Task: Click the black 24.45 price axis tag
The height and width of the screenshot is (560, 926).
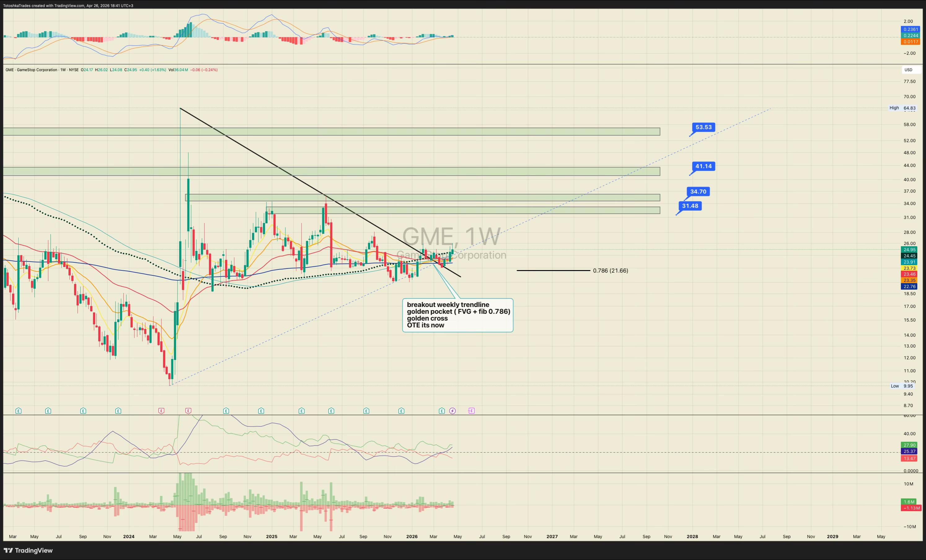Action: 909,256
